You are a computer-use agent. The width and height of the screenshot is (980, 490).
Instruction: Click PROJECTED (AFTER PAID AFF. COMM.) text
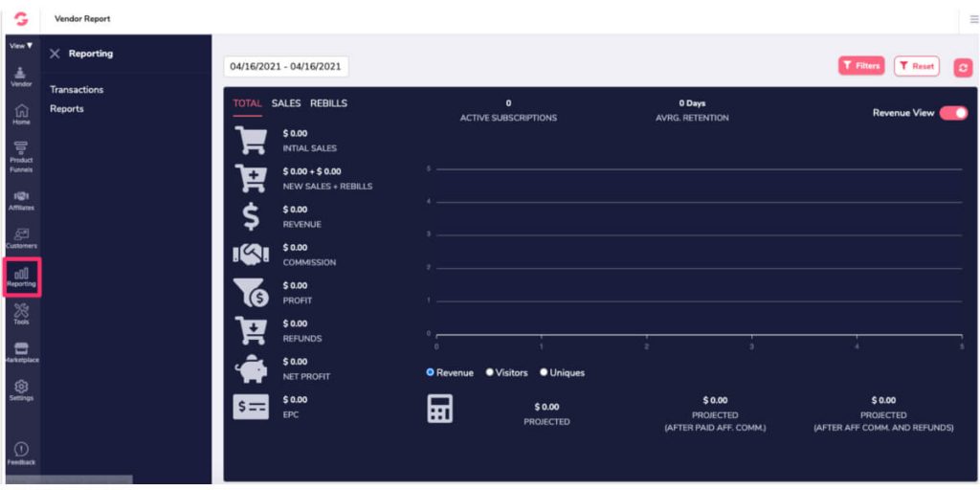(715, 422)
